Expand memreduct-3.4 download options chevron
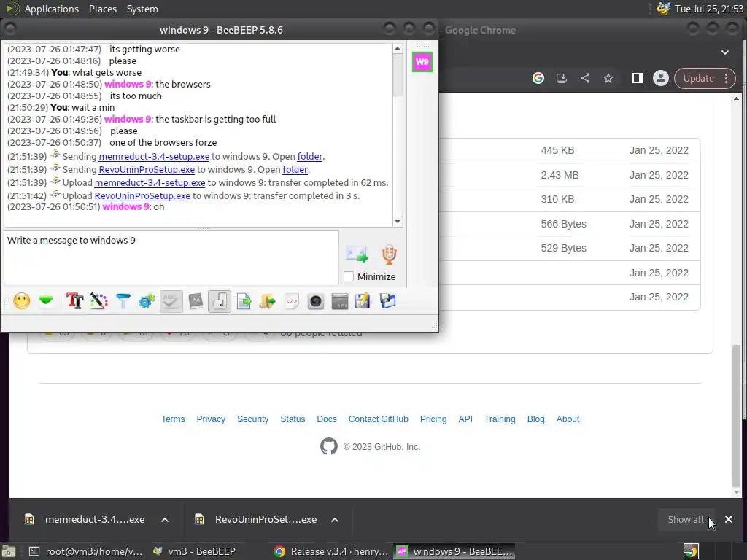This screenshot has height=560, width=747. click(165, 520)
